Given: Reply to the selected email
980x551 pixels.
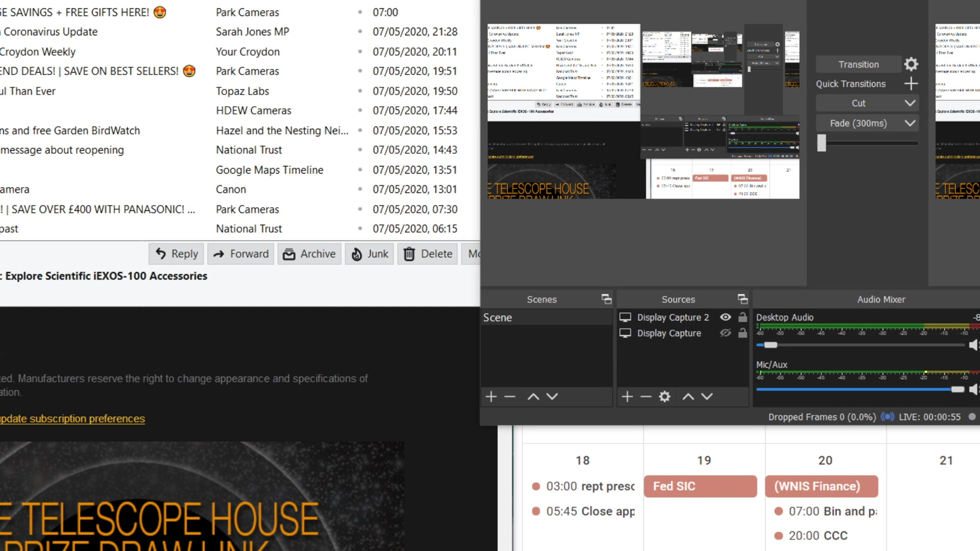Looking at the screenshot, I should [177, 254].
